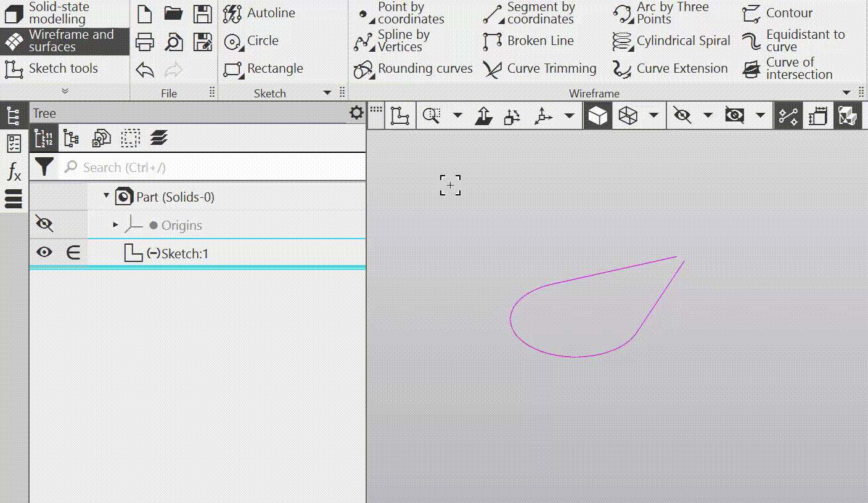Switch to Solid-state modelling tab
This screenshot has height=503, width=868.
tap(59, 13)
